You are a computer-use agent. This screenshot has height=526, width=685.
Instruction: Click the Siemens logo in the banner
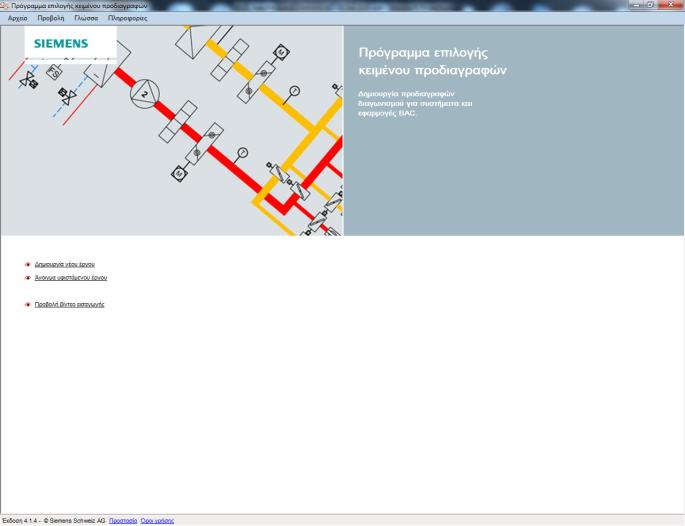[x=61, y=43]
